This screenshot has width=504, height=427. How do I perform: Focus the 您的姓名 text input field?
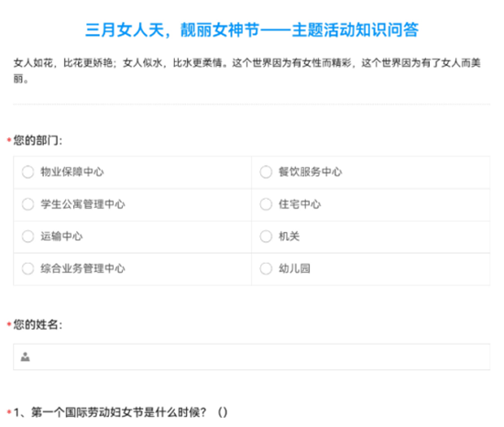tap(252, 357)
